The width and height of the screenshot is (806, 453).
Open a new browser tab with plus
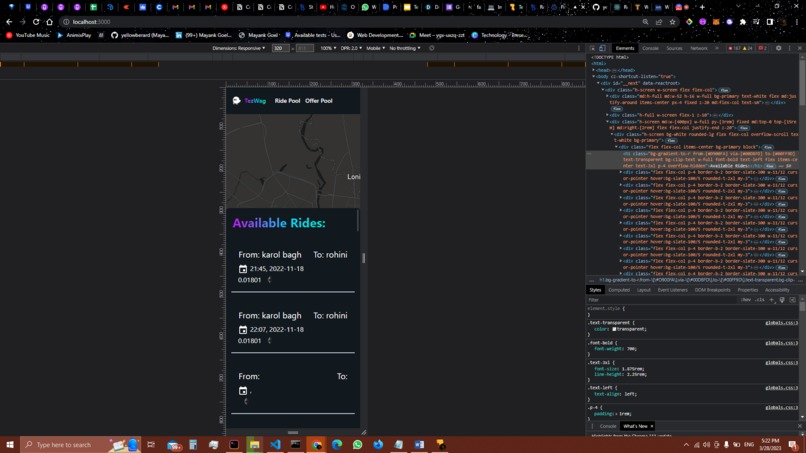point(702,7)
